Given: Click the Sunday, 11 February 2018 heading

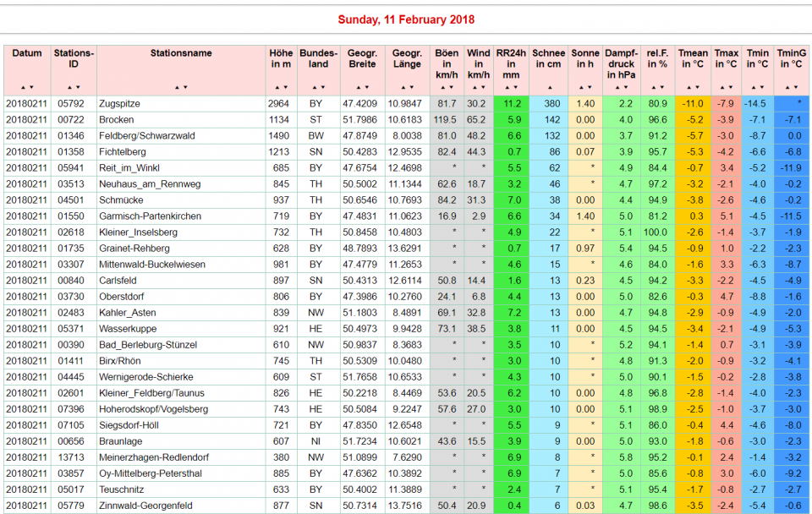Looking at the screenshot, I should (406, 19).
